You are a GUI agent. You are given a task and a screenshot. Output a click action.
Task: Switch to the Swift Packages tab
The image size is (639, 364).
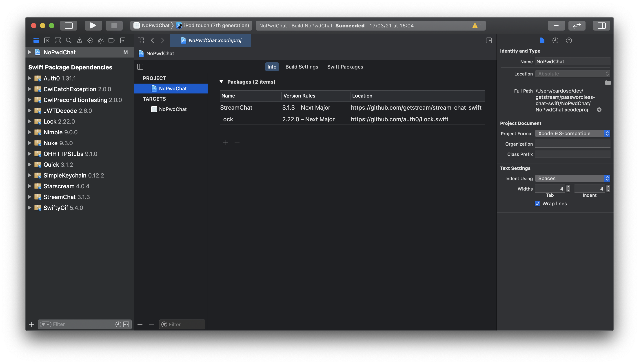click(345, 66)
